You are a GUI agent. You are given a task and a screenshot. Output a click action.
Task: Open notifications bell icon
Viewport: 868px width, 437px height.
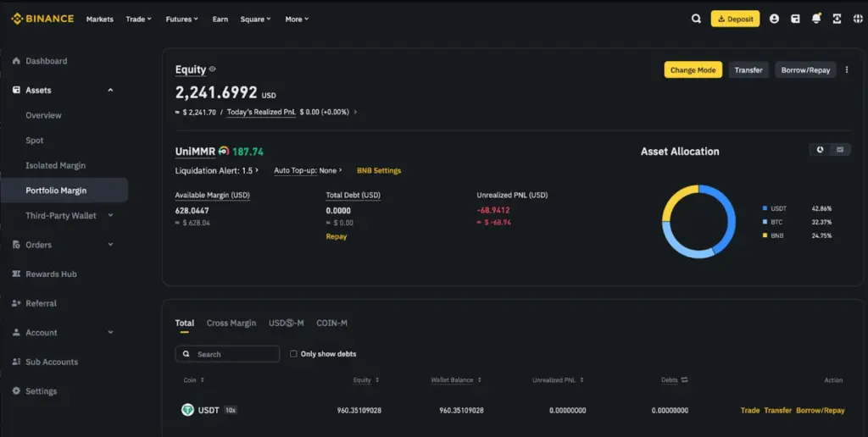pyautogui.click(x=816, y=19)
